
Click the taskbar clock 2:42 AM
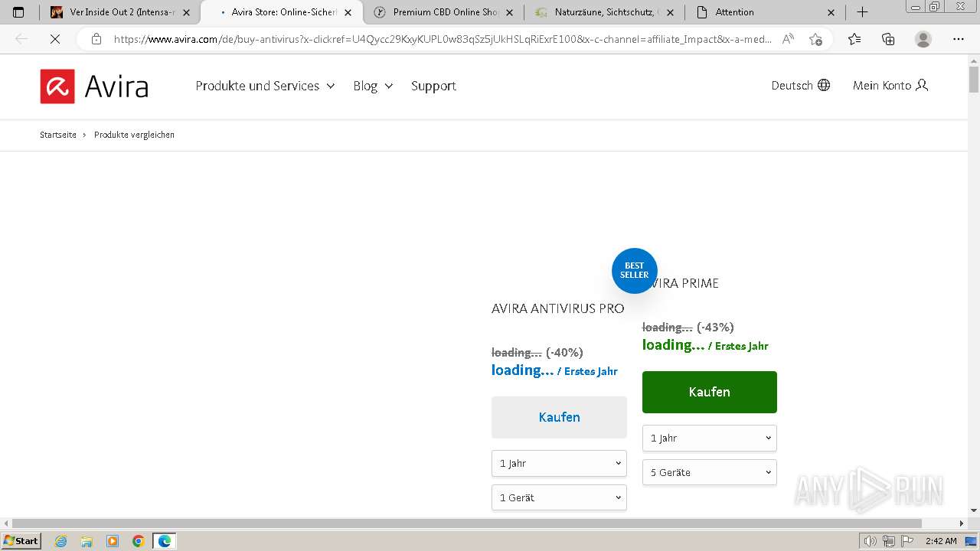(940, 541)
